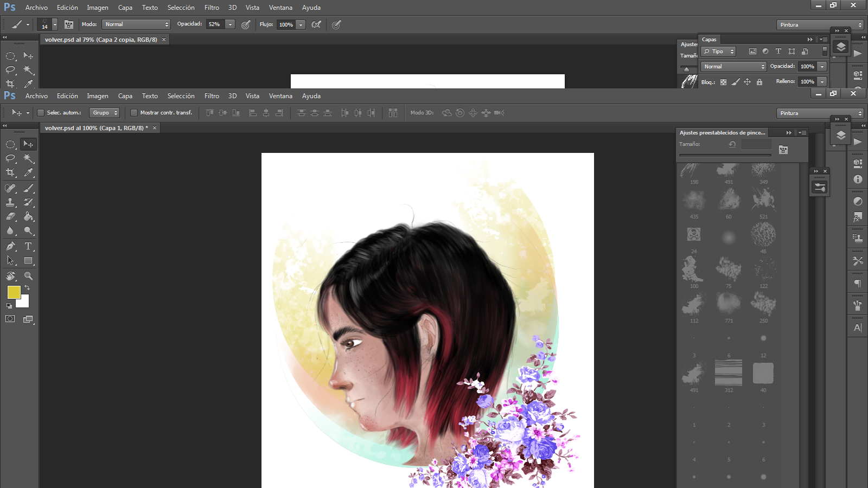Toggle pressure for size in the back window
This screenshot has width=868, height=488.
(x=336, y=24)
